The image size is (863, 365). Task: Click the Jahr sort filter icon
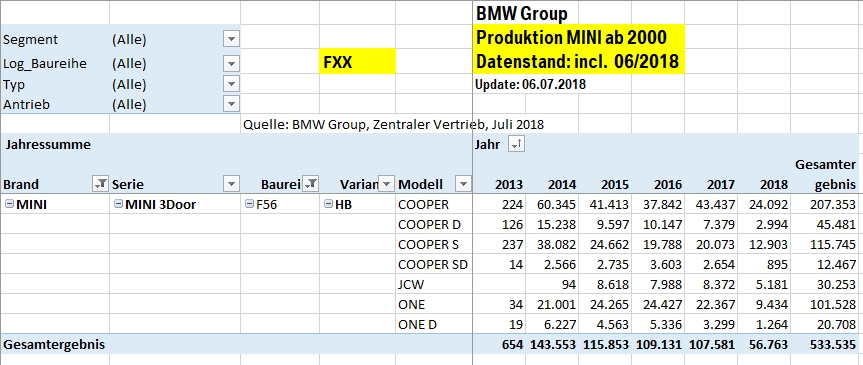click(x=517, y=145)
